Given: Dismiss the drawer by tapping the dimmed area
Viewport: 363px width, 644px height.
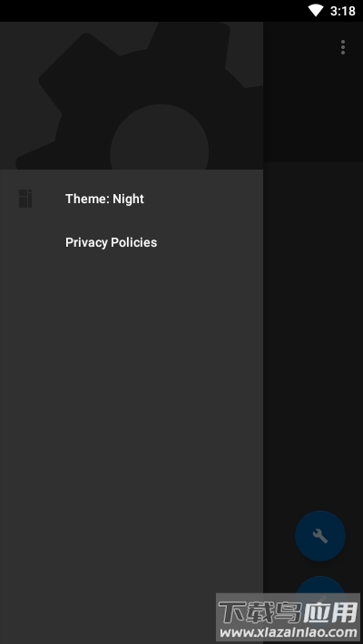Looking at the screenshot, I should pos(313,328).
